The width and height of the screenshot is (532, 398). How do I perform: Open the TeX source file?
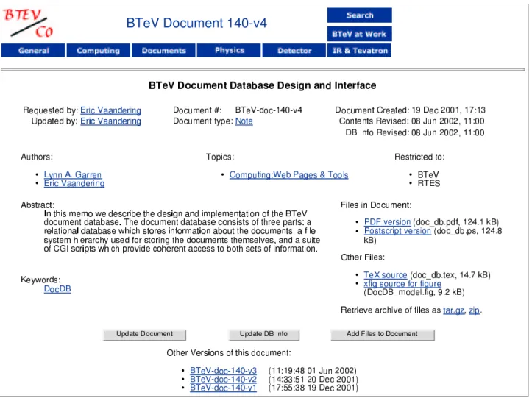(x=386, y=275)
